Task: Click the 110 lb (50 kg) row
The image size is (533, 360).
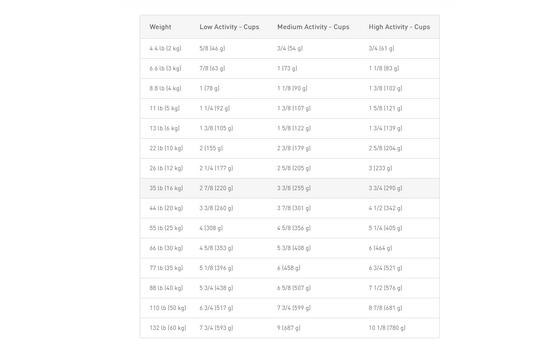Action: click(290, 308)
